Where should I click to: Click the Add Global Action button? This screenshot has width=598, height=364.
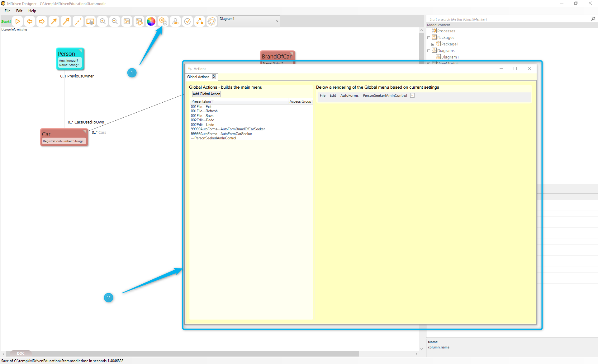click(206, 94)
